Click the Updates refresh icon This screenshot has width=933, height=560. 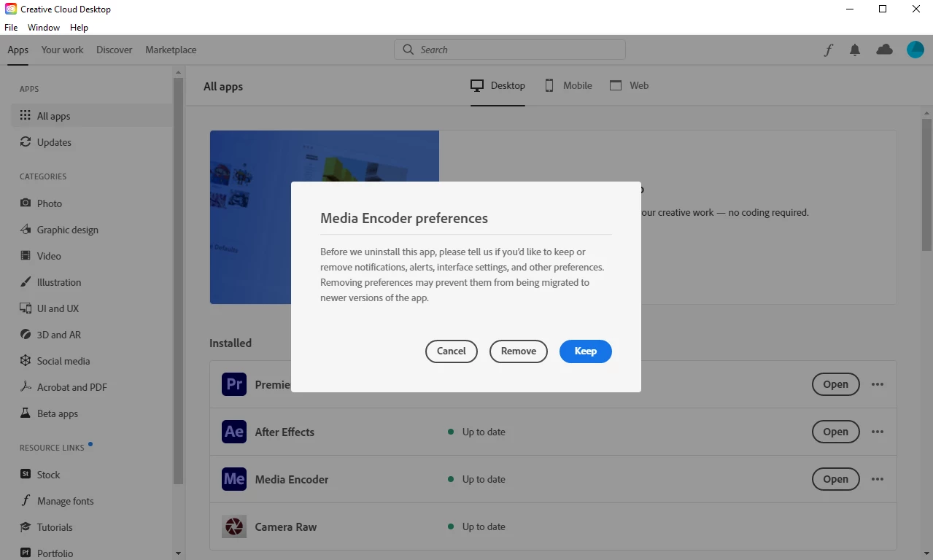click(x=26, y=141)
